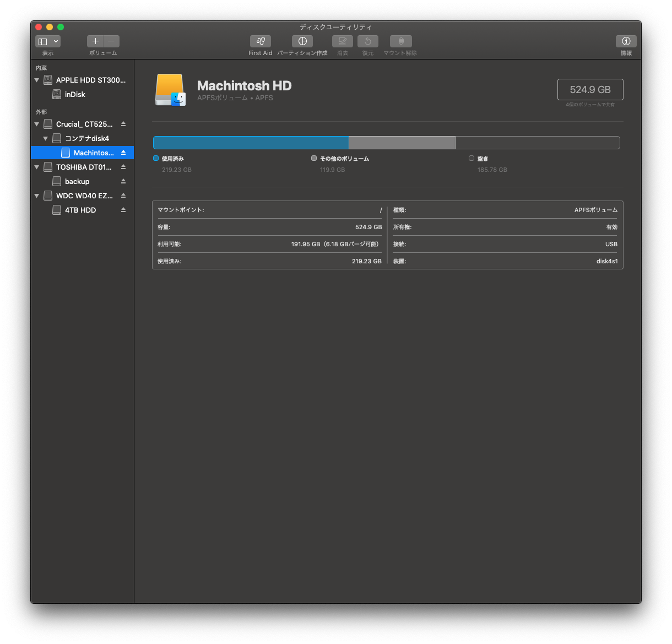Click the 利用可能 191.95 GB row
The image size is (672, 644).
(270, 244)
